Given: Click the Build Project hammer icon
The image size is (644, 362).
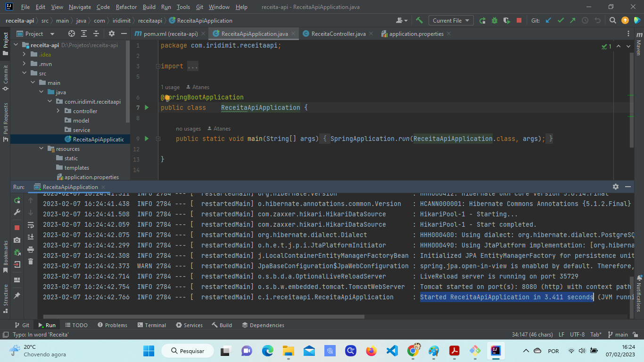Looking at the screenshot, I should pyautogui.click(x=419, y=20).
